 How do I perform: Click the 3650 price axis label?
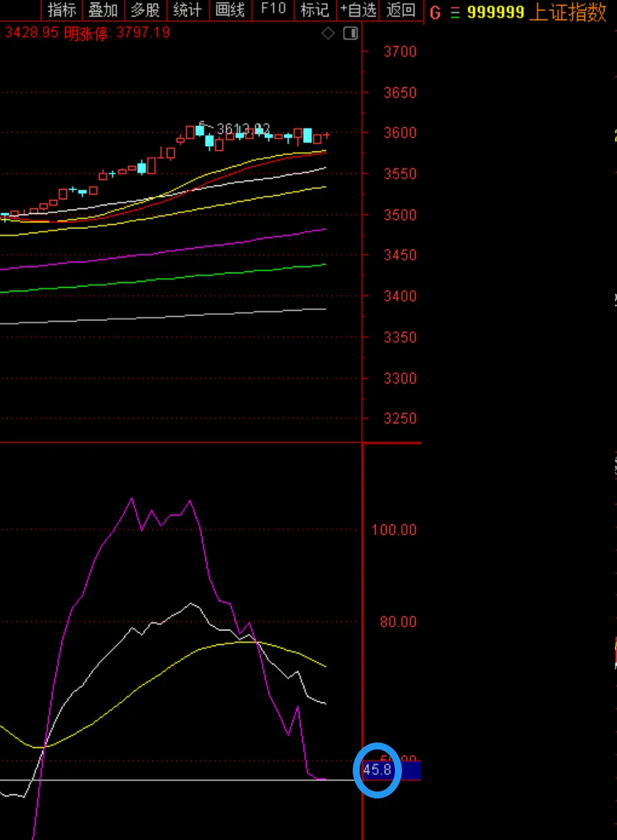400,93
